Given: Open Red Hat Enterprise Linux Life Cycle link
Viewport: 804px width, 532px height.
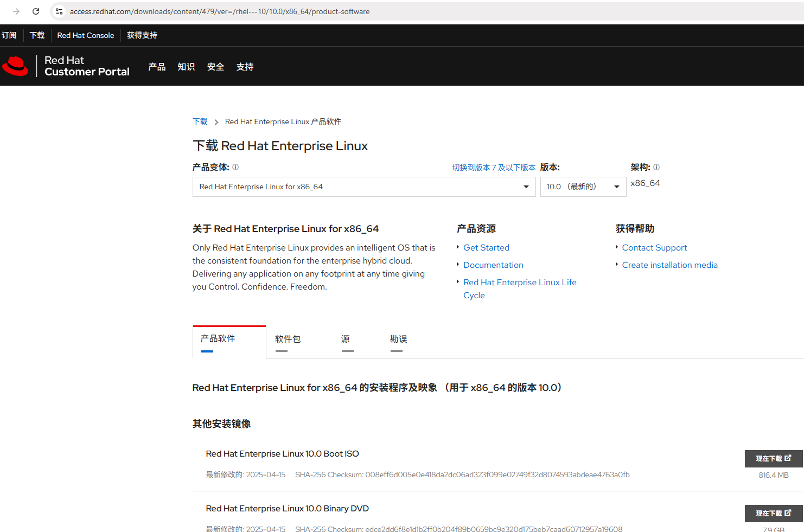Looking at the screenshot, I should [x=520, y=289].
